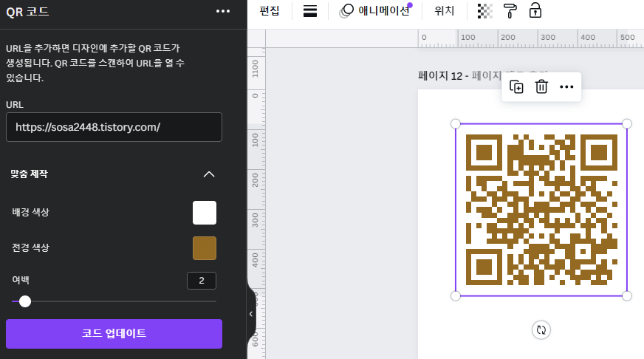The height and width of the screenshot is (359, 644).
Task: Open more options in floating toolbar
Action: 566,86
